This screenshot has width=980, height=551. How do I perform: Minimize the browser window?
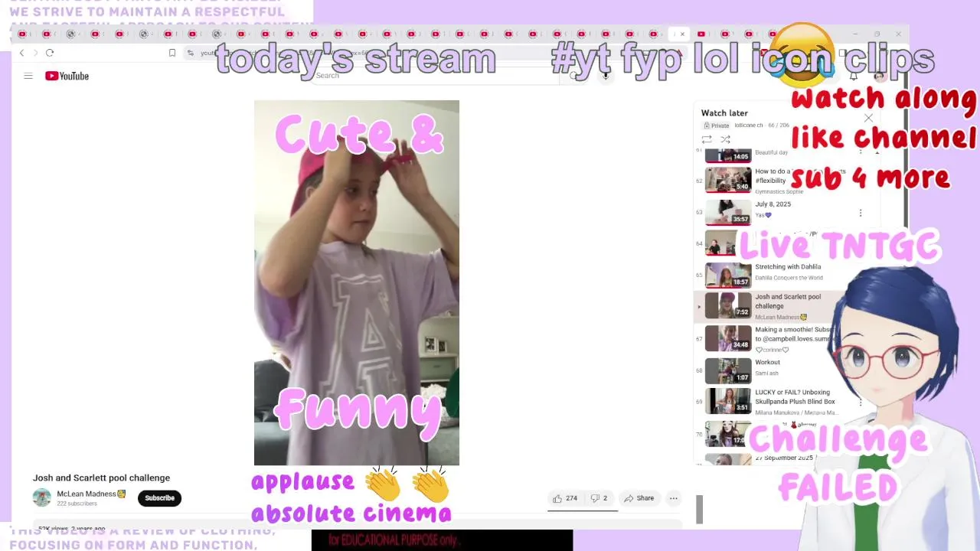(855, 34)
